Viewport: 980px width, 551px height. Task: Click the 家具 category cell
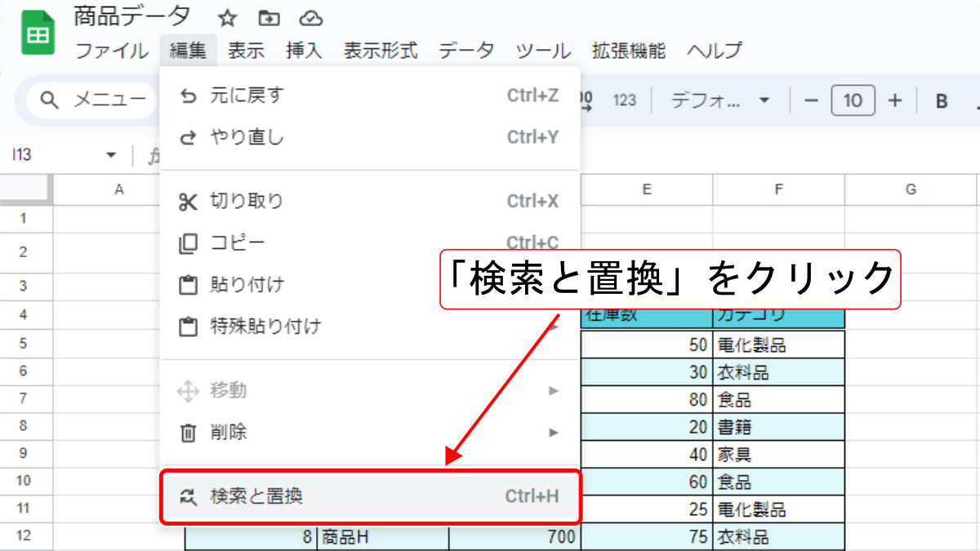pyautogui.click(x=779, y=455)
